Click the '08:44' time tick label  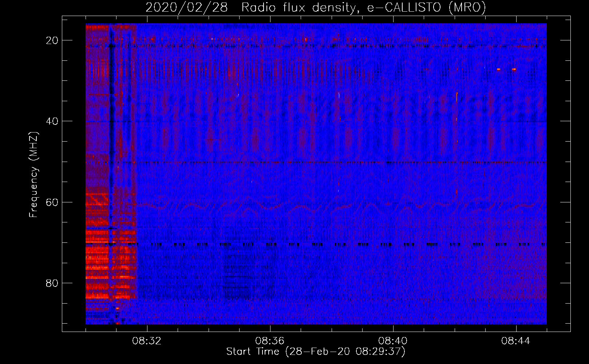point(516,341)
